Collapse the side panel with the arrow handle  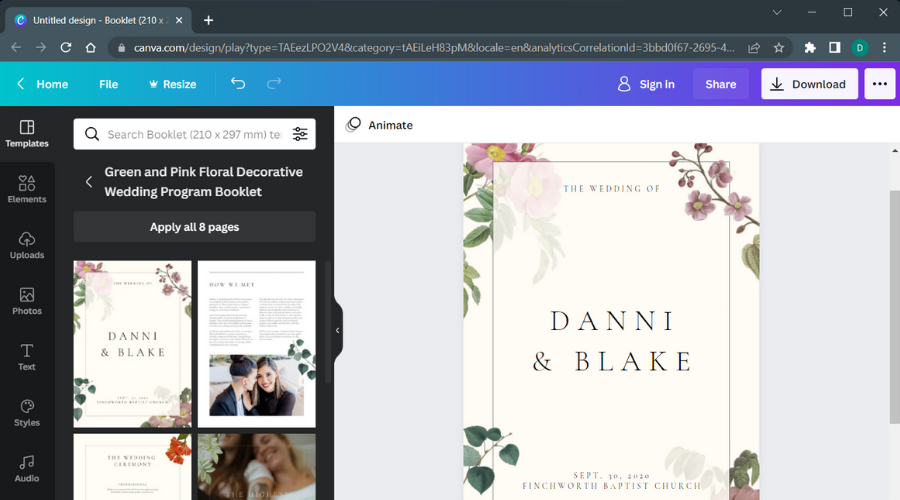pyautogui.click(x=338, y=330)
